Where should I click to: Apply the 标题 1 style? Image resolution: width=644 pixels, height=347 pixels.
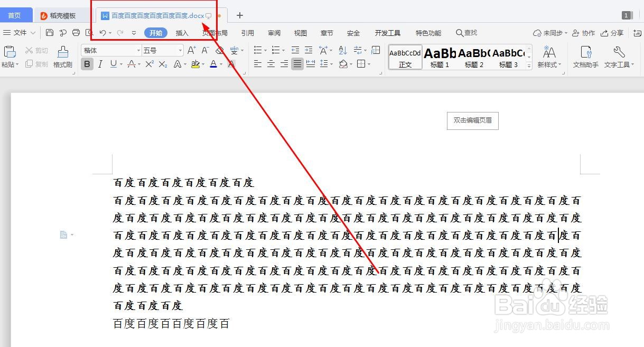(x=440, y=57)
